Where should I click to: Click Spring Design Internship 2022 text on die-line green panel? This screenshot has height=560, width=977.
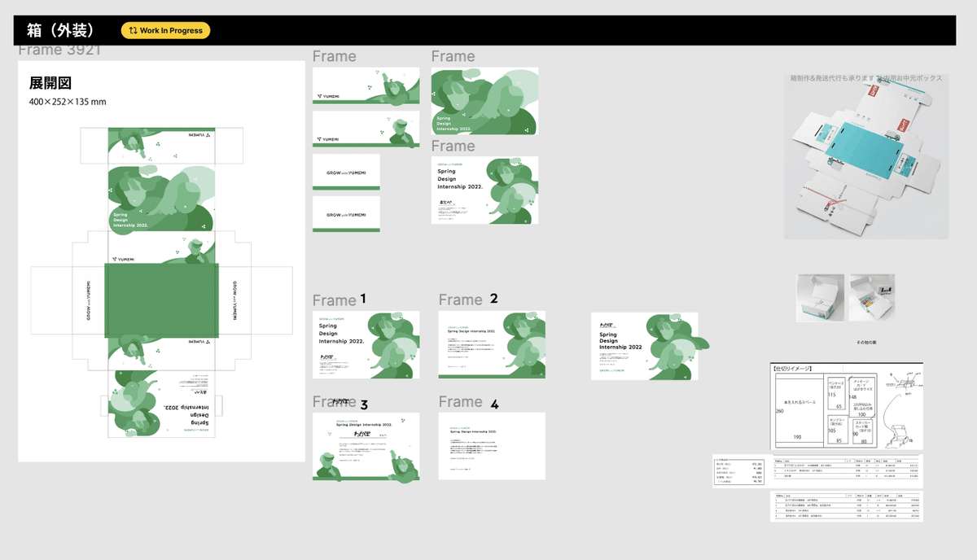131,220
